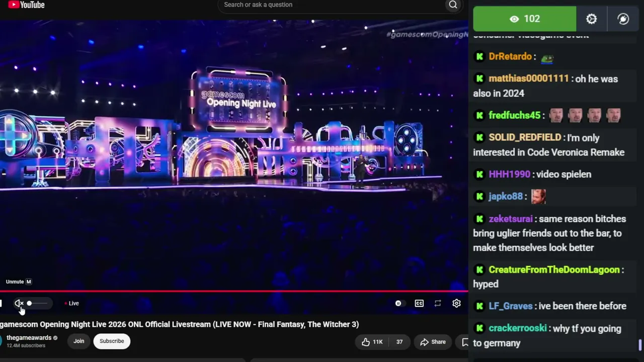
Task: Click username CreatureFromTheDoomLagoon in chat
Action: pos(554,269)
